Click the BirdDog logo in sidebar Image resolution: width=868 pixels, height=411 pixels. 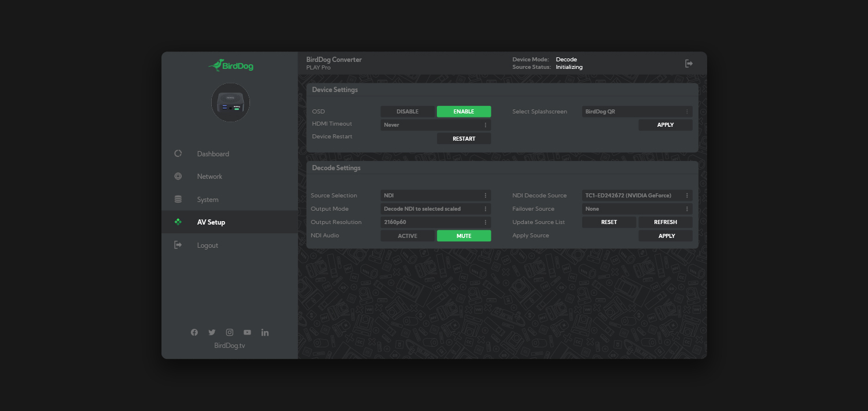pos(230,65)
